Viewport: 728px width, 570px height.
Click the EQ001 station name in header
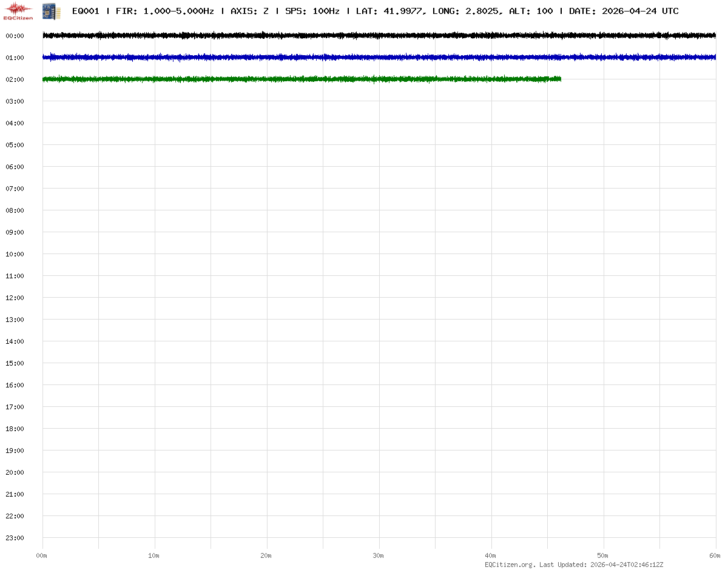click(x=86, y=11)
